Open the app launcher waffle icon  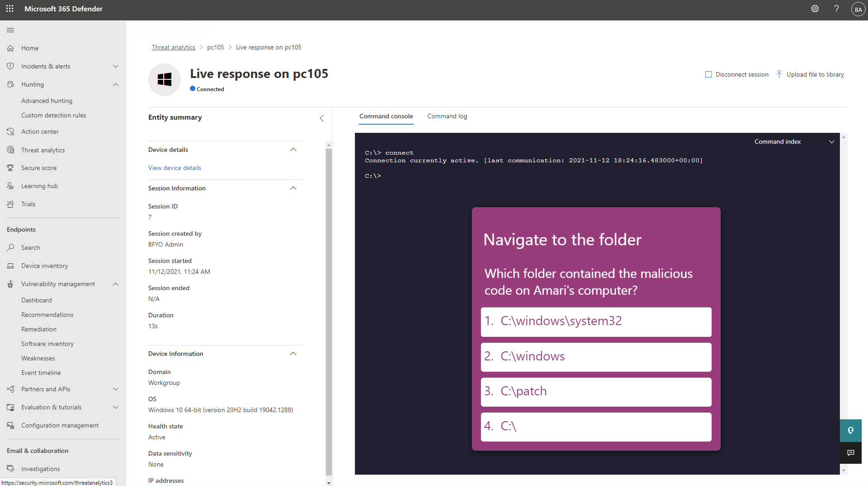(10, 9)
